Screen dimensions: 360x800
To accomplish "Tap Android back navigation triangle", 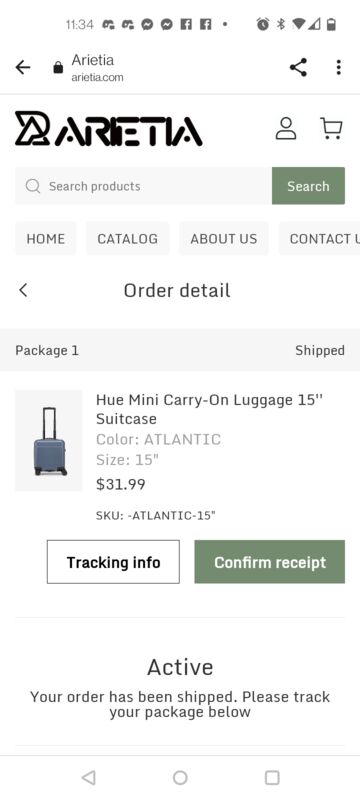I will tap(89, 778).
